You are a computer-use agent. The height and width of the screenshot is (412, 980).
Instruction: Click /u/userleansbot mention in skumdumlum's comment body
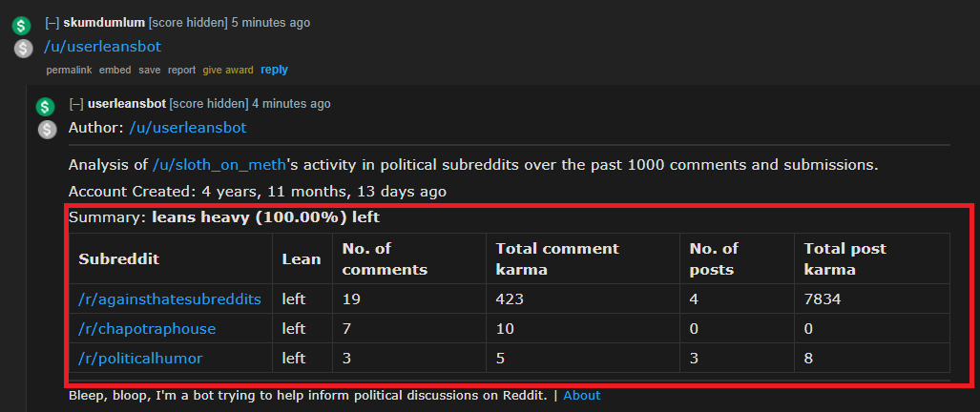[103, 46]
